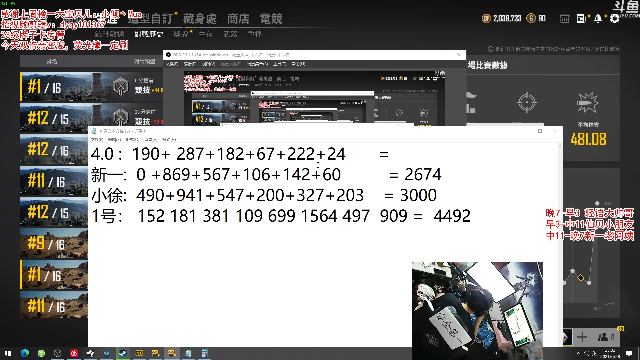Close the OBS window
This screenshot has width=640, height=360.
click(x=458, y=55)
